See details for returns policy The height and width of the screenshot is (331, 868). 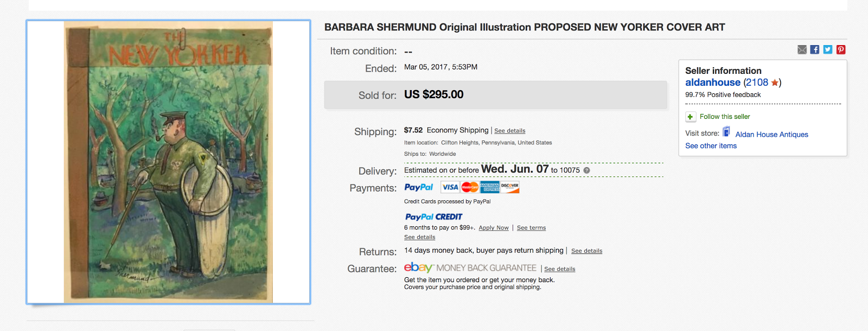pos(586,251)
